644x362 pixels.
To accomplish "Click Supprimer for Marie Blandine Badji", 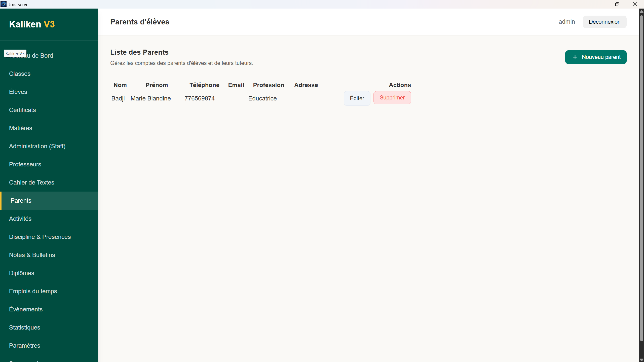I will [392, 98].
